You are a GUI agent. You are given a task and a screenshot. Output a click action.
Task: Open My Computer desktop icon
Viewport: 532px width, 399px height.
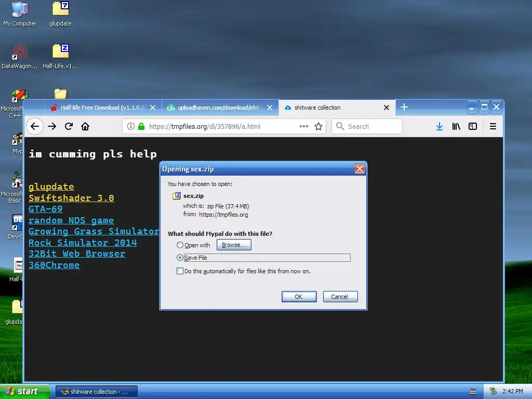(20, 14)
